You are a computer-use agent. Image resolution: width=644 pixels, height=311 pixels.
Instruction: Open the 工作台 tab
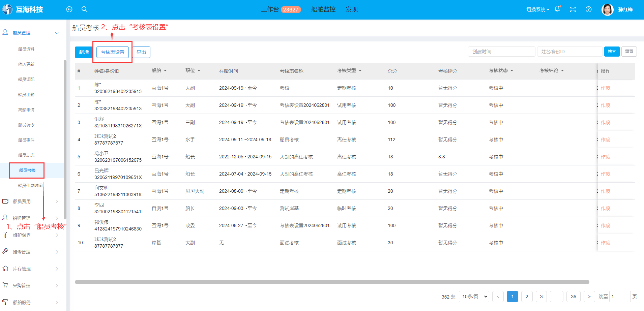click(281, 9)
